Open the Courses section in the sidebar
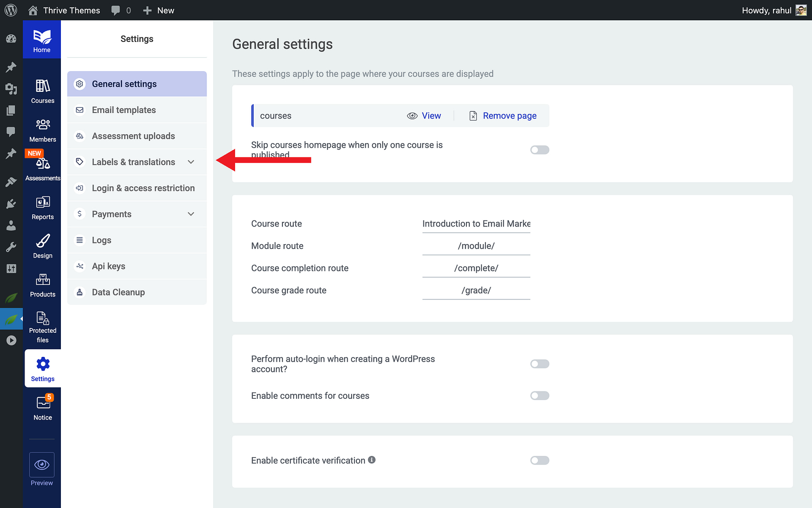The height and width of the screenshot is (508, 812). point(42,91)
